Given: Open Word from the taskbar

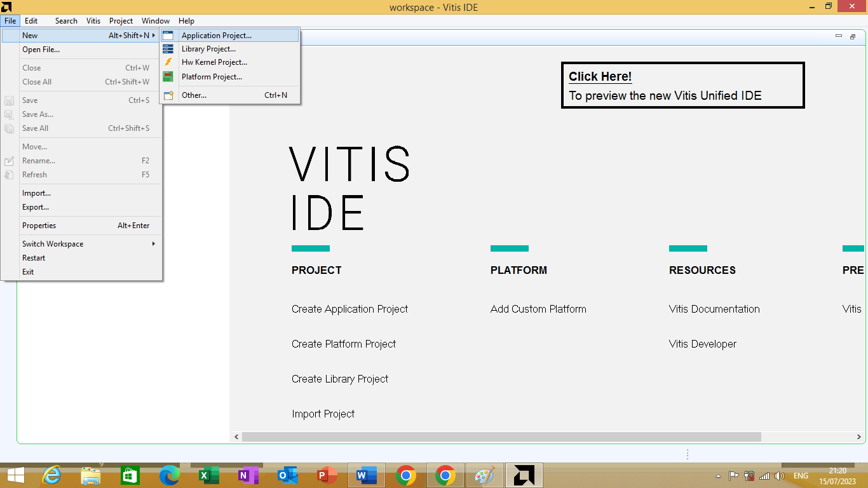Looking at the screenshot, I should 367,475.
